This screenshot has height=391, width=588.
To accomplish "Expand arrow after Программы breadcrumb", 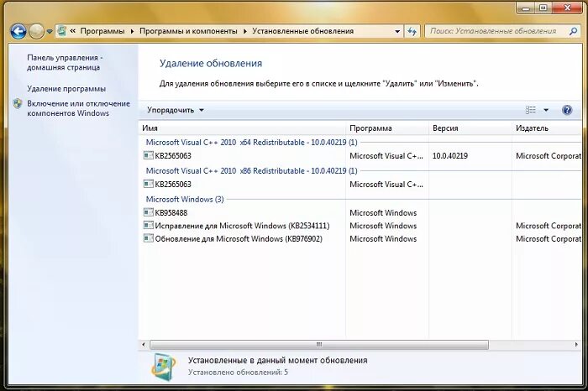I will click(x=132, y=31).
